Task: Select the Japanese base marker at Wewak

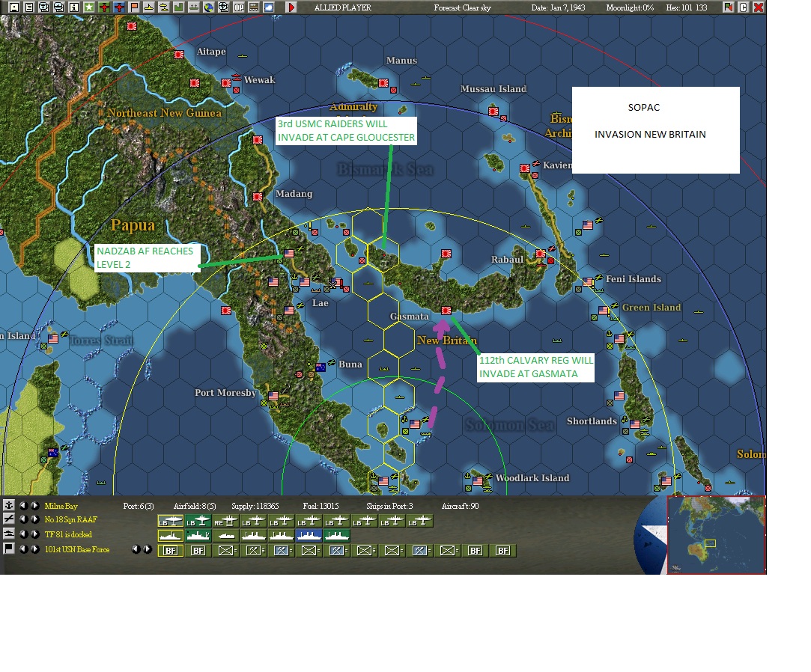Action: [226, 83]
